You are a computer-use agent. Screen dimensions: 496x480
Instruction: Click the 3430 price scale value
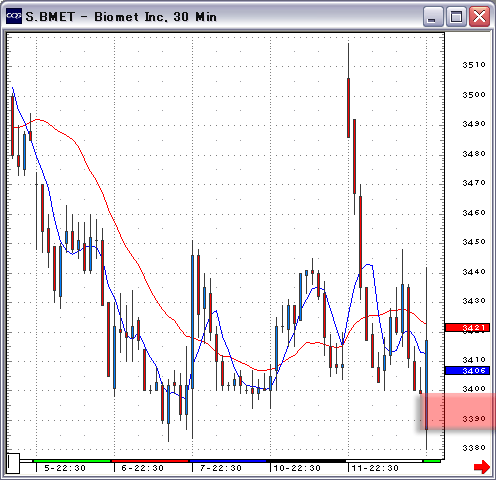pyautogui.click(x=474, y=301)
